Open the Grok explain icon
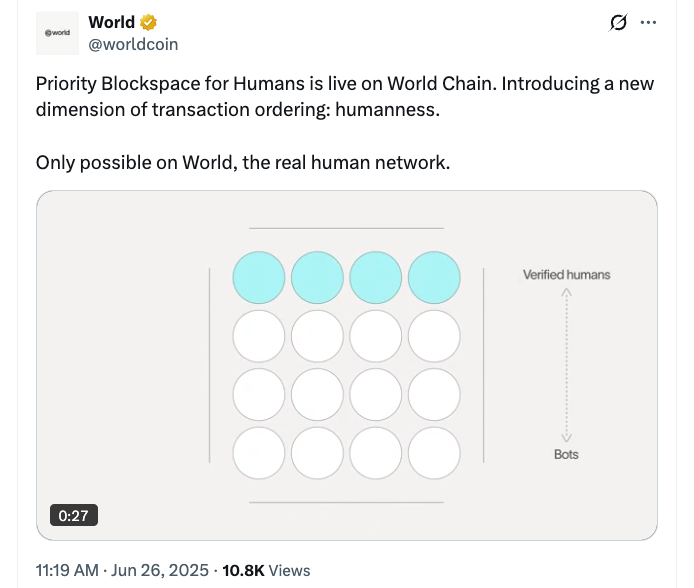The width and height of the screenshot is (694, 588). pos(618,22)
